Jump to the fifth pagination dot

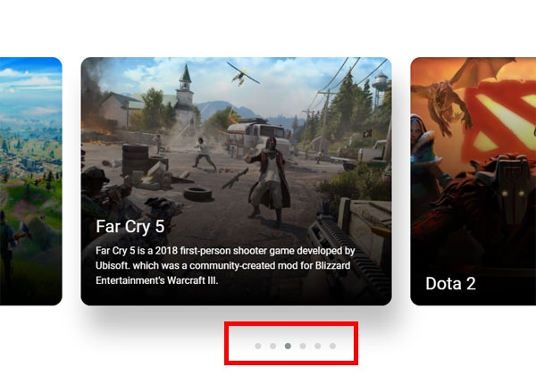[x=317, y=346]
